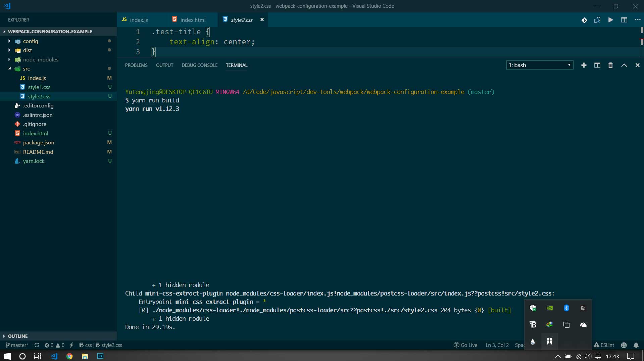Click the open changes icon in editor toolbar
Image resolution: width=644 pixels, height=361 pixels.
pyautogui.click(x=597, y=20)
